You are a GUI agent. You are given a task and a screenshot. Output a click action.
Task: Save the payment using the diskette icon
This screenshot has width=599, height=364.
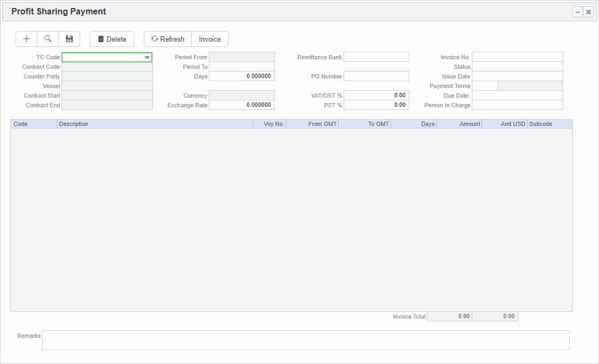(x=69, y=38)
